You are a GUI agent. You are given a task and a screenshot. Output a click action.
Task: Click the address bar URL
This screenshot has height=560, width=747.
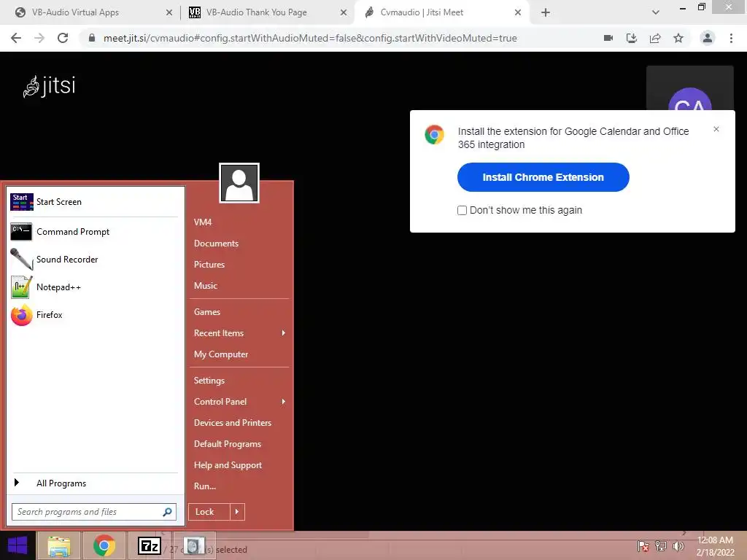click(310, 38)
